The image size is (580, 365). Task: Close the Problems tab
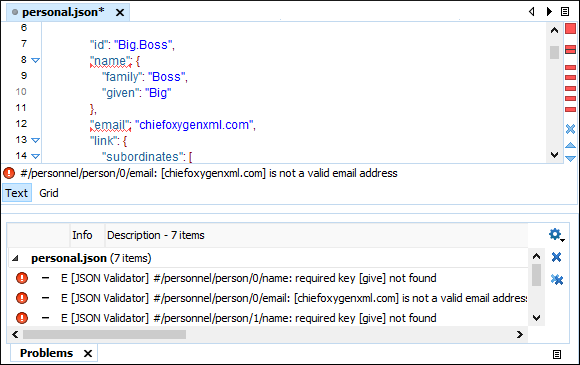(x=88, y=354)
